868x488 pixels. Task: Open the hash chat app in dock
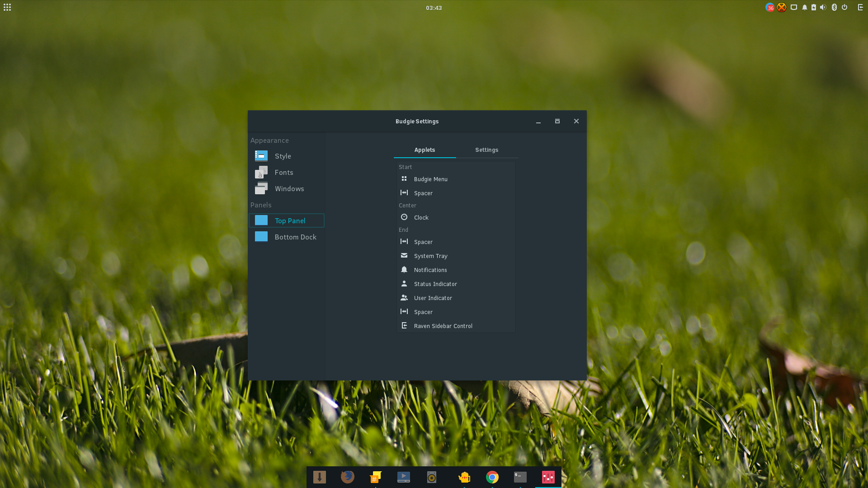pos(375,477)
